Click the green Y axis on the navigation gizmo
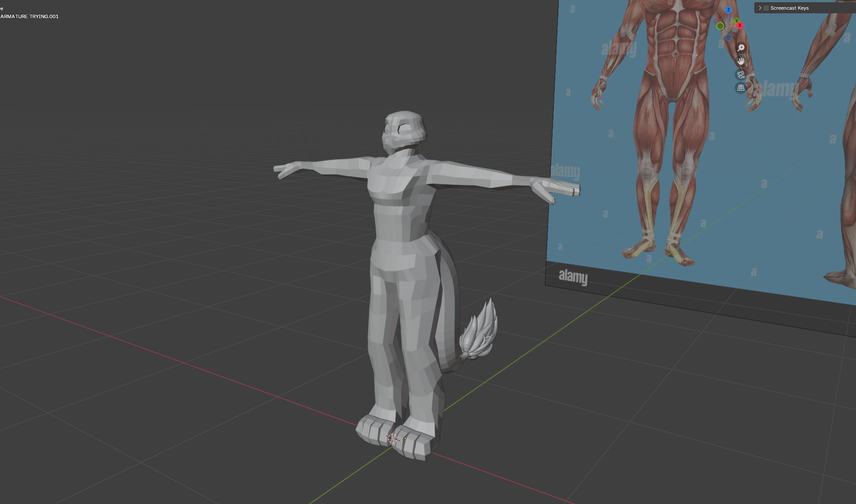This screenshot has width=856, height=504. click(x=737, y=20)
